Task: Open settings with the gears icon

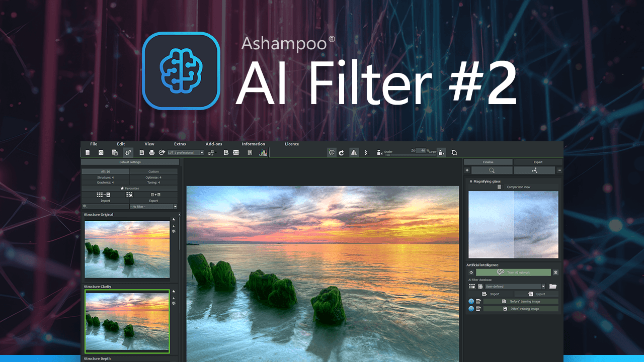Action: (x=128, y=152)
